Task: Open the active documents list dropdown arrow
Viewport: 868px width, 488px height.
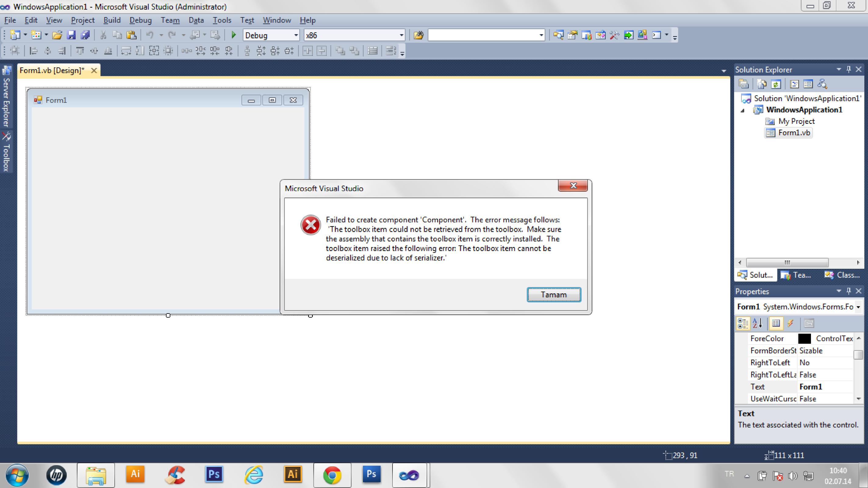Action: (723, 71)
